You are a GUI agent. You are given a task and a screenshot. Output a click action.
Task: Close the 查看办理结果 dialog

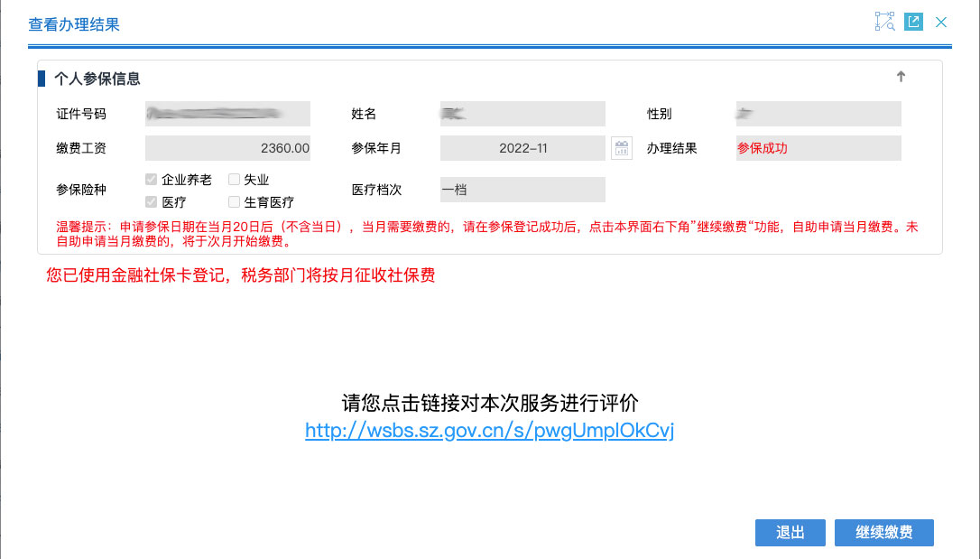[941, 22]
